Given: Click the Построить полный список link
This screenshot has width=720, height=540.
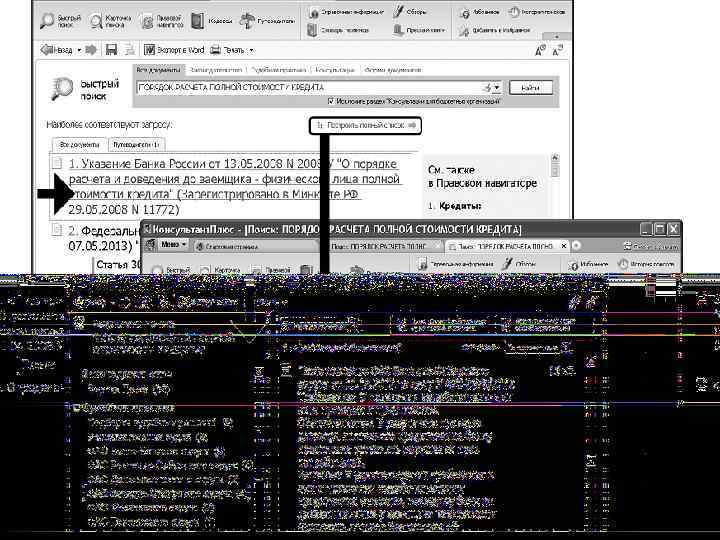Looking at the screenshot, I should pyautogui.click(x=366, y=125).
